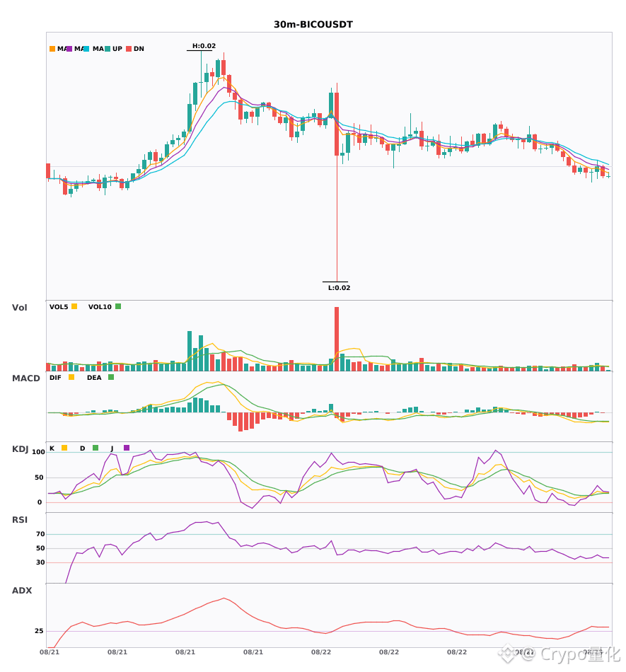Click the tallest teal volume bar
Viewport: 626px width, 672px height.
click(x=190, y=351)
